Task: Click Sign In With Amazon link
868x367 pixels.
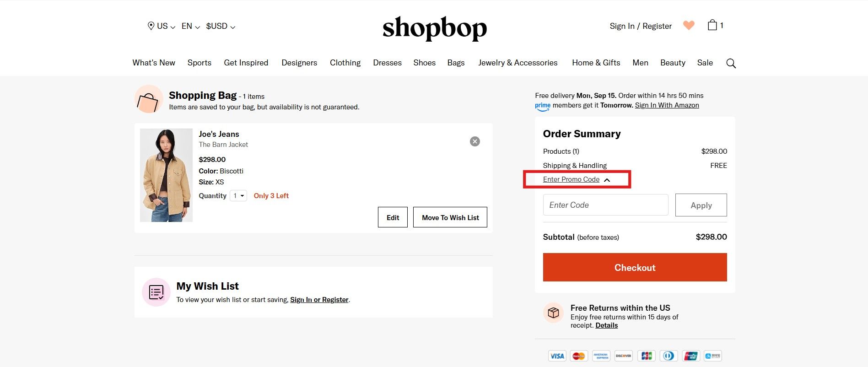Action: tap(667, 105)
